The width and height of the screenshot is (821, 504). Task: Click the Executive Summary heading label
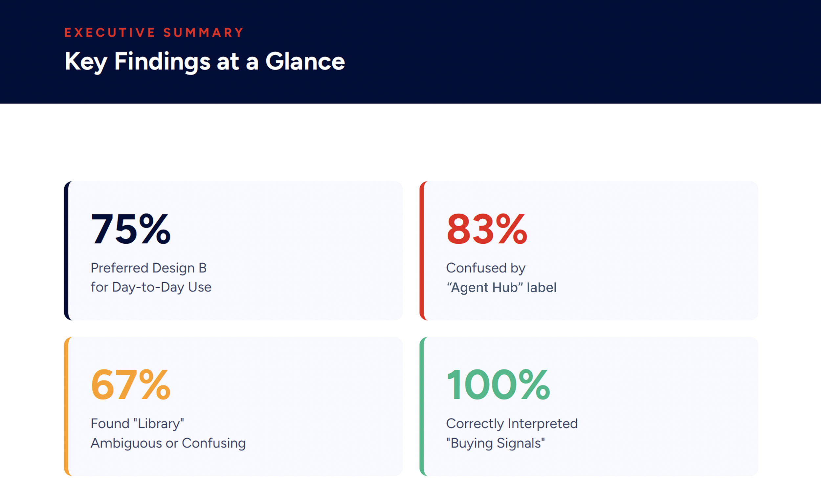pos(154,32)
